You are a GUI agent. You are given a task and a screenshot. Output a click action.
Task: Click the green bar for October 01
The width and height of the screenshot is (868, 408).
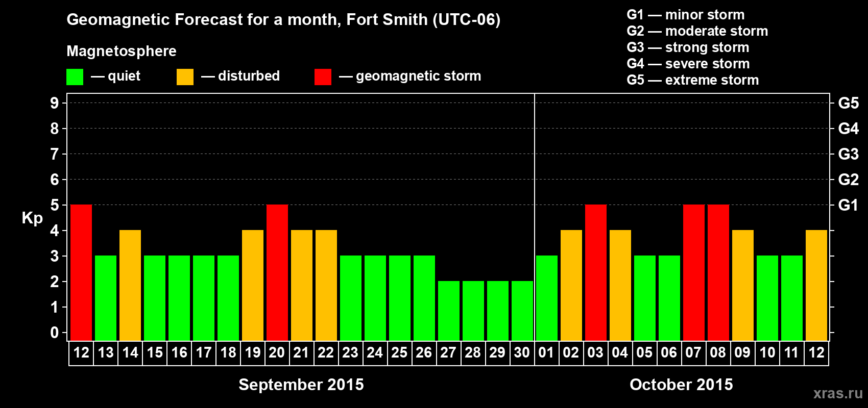pos(547,298)
